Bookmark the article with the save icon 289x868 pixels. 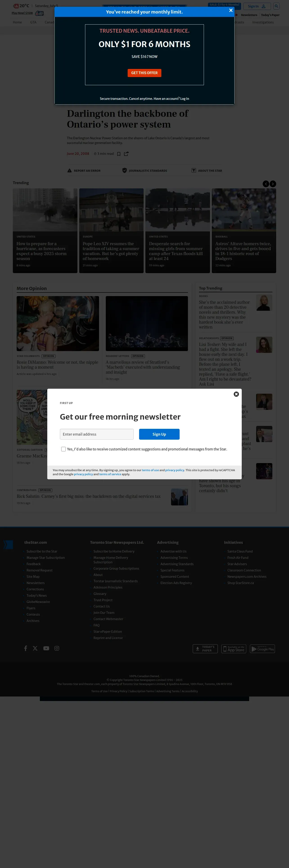pyautogui.click(x=119, y=154)
